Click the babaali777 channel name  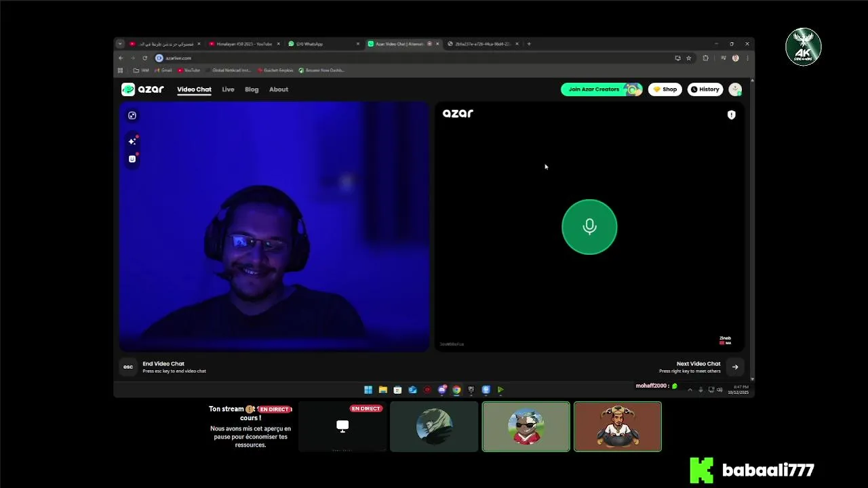click(x=768, y=470)
